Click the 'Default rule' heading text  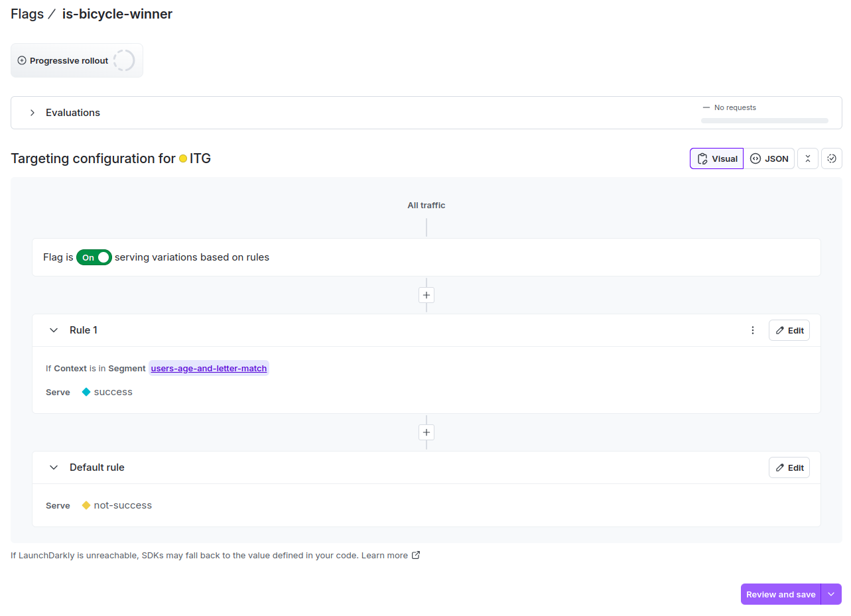[97, 467]
